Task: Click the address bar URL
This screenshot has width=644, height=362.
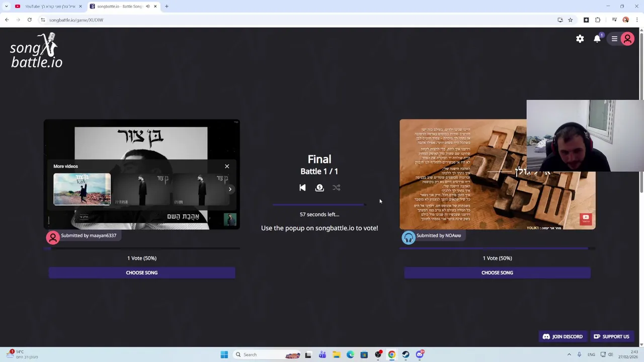Action: coord(76,20)
